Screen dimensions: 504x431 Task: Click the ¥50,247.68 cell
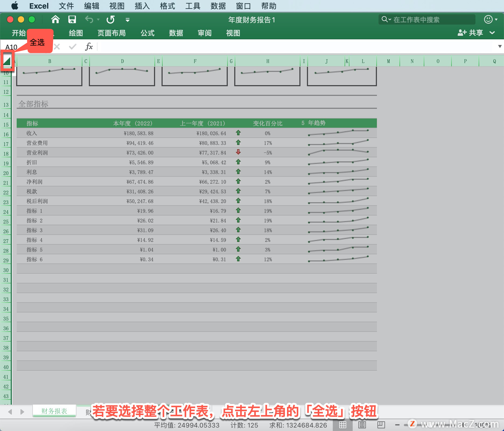click(140, 201)
